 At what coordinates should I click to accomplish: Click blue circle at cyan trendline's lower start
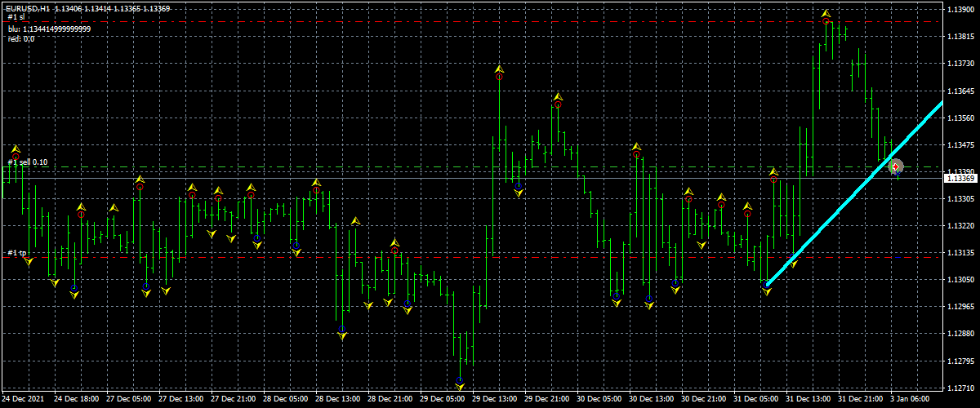pyautogui.click(x=767, y=285)
